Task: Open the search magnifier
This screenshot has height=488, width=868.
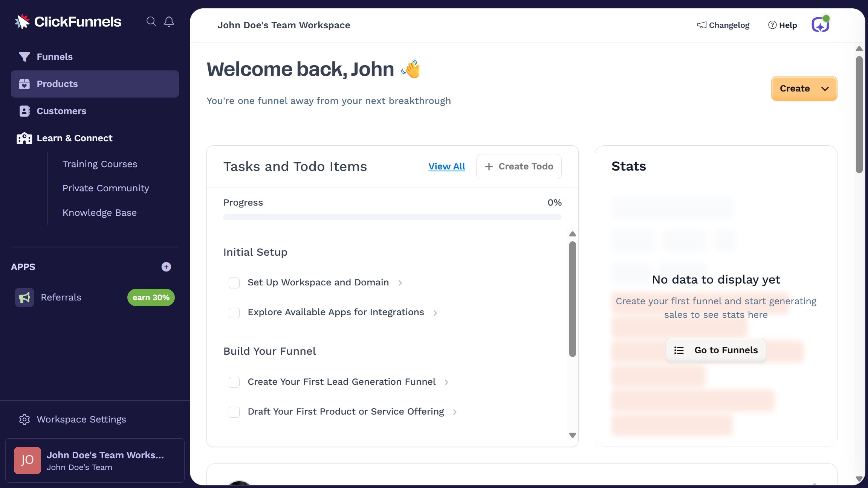Action: point(151,21)
